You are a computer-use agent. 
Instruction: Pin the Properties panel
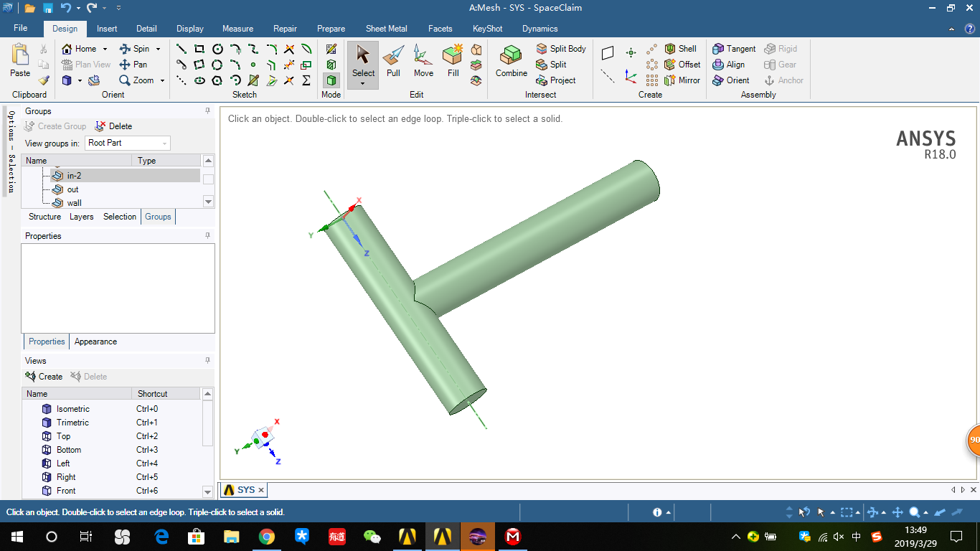[208, 235]
